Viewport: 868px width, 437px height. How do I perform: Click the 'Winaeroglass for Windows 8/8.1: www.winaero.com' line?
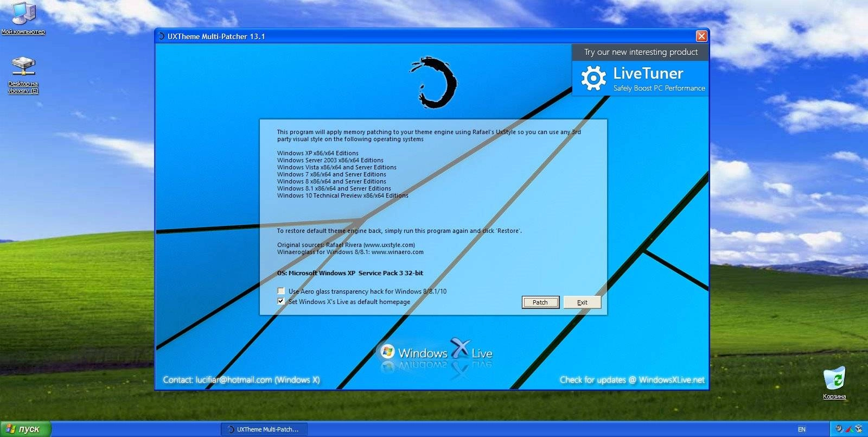pos(350,252)
